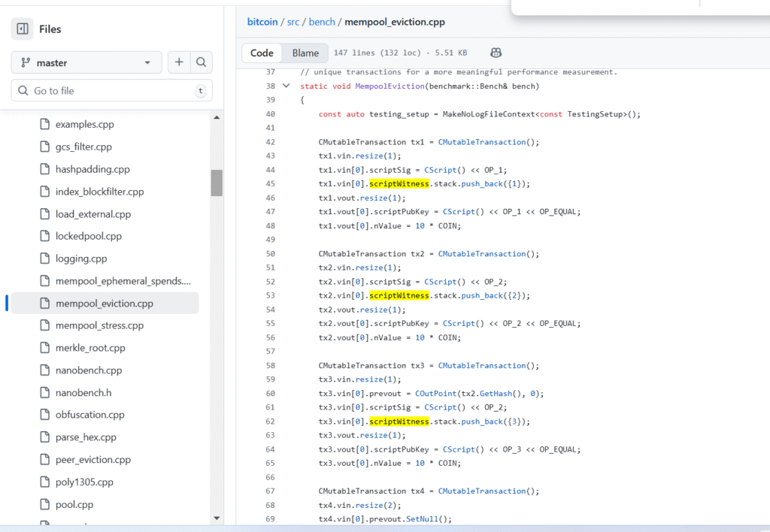Click highlighted scriptWitness on line 62

pyautogui.click(x=399, y=422)
